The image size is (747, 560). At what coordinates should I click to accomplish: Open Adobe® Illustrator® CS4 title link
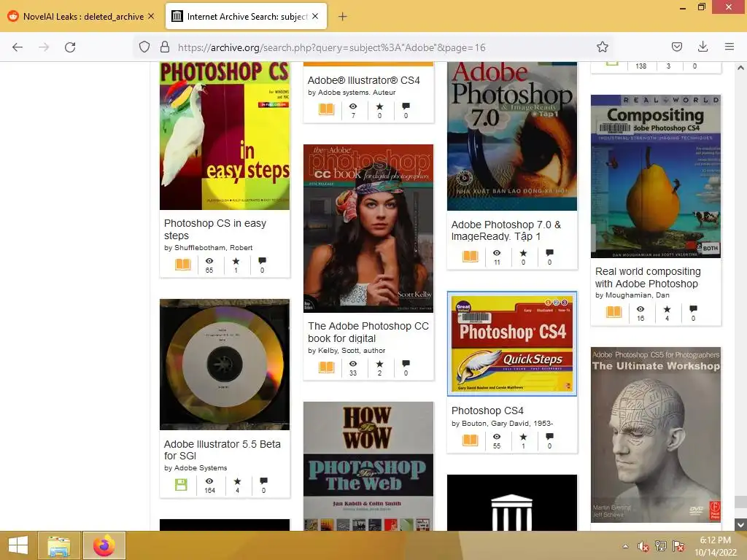point(363,80)
